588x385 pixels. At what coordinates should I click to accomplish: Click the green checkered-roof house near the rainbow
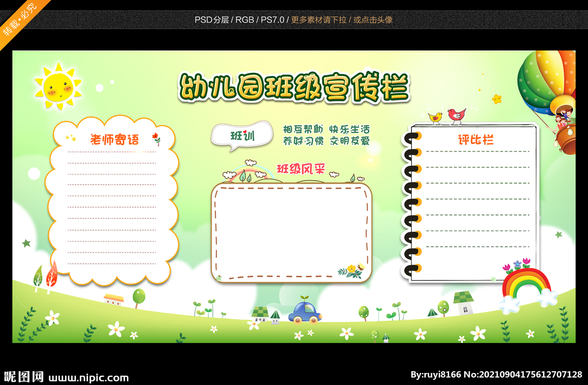tap(463, 302)
